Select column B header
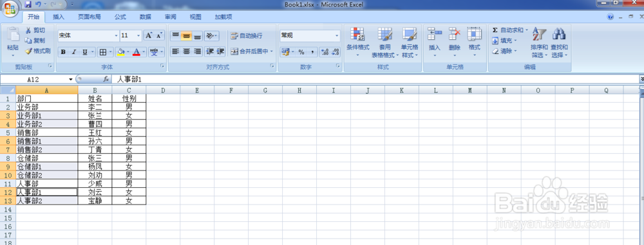Image resolution: width=644 pixels, height=245 pixels. (95, 90)
